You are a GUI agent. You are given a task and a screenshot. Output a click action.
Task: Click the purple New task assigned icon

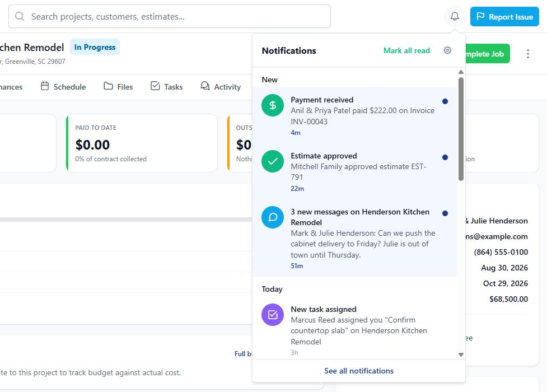(x=273, y=315)
